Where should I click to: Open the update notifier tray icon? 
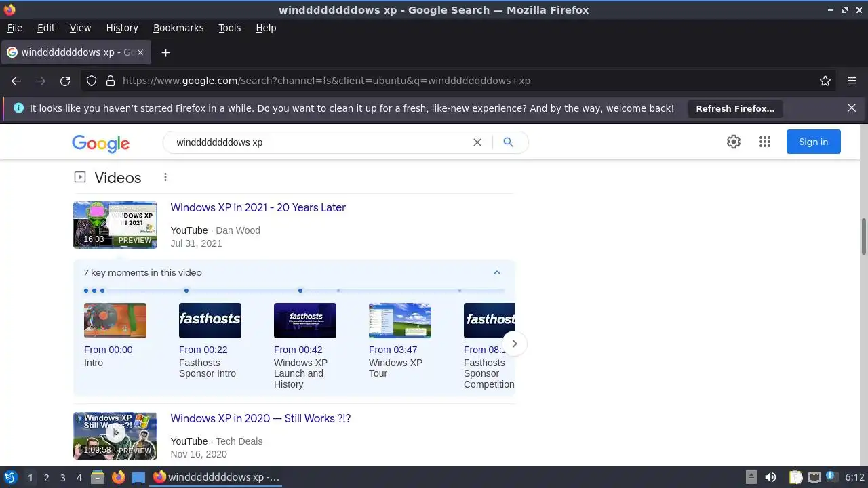pos(831,476)
